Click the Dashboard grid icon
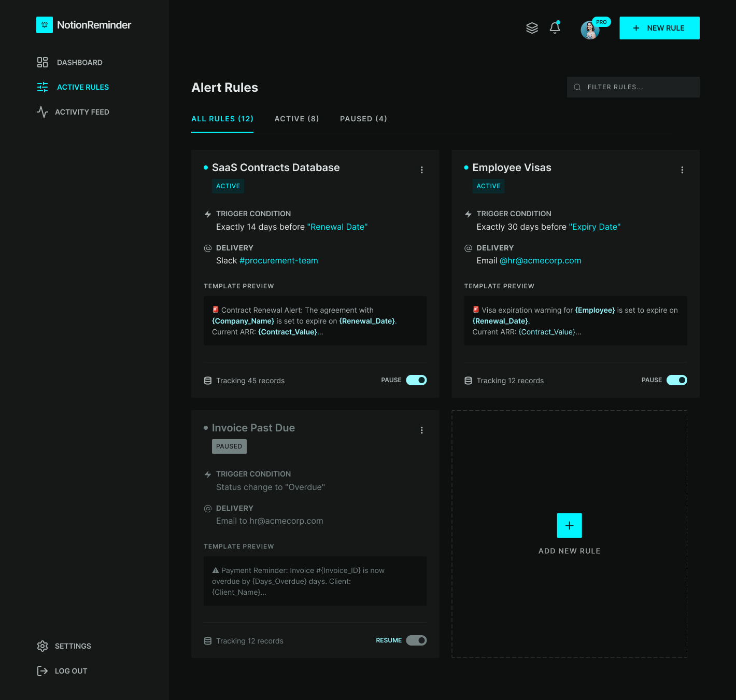 43,62
